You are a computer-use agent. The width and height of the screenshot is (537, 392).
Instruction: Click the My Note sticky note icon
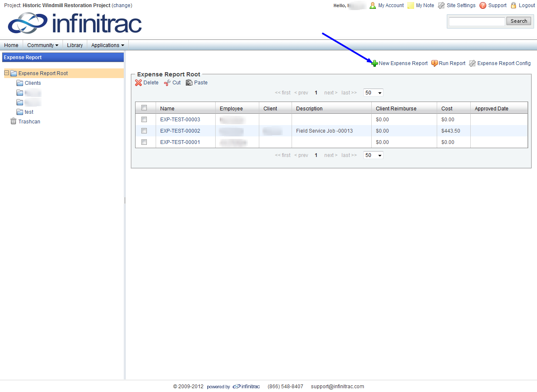point(411,5)
